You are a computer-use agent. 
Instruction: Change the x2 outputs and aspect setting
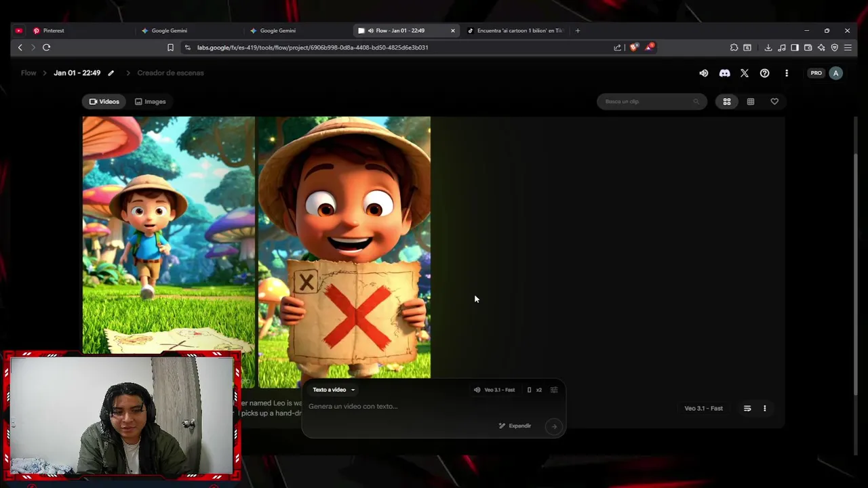point(534,390)
